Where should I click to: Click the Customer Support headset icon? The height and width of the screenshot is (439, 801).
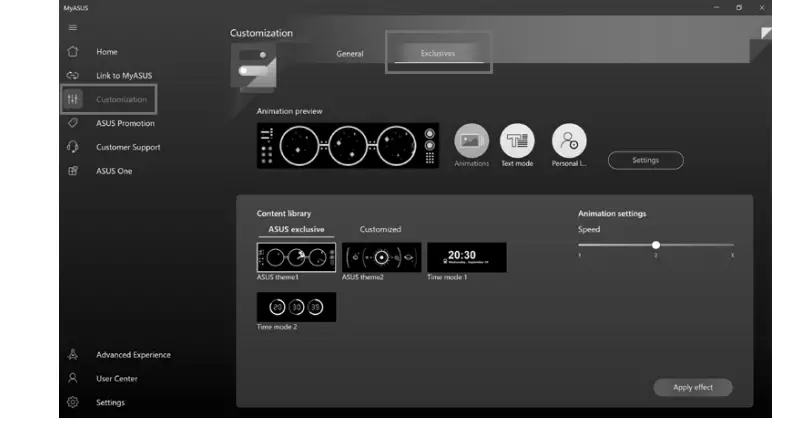73,147
